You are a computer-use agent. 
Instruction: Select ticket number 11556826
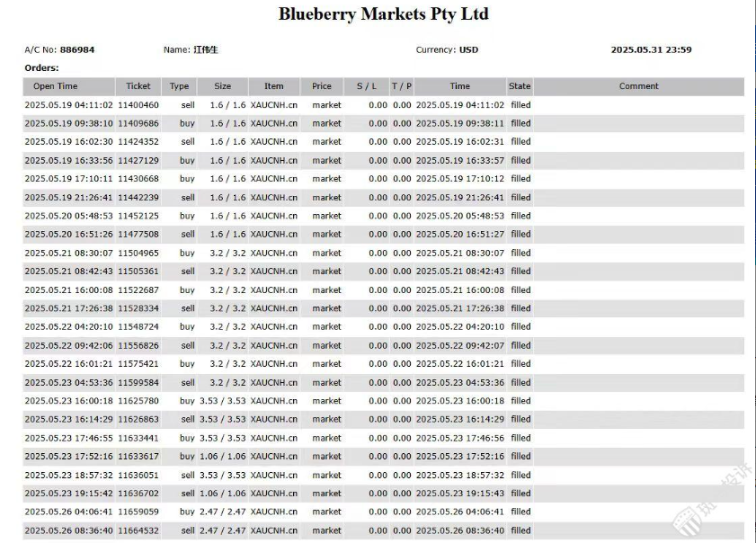(138, 346)
